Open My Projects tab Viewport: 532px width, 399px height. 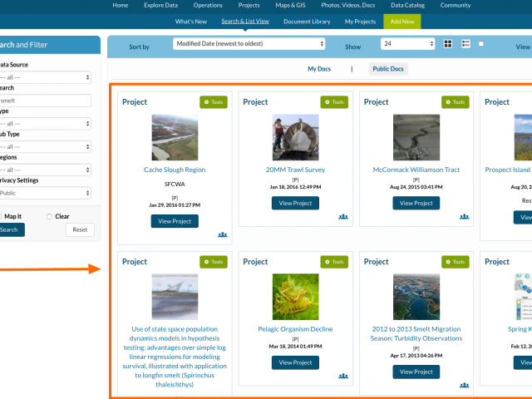pyautogui.click(x=360, y=22)
